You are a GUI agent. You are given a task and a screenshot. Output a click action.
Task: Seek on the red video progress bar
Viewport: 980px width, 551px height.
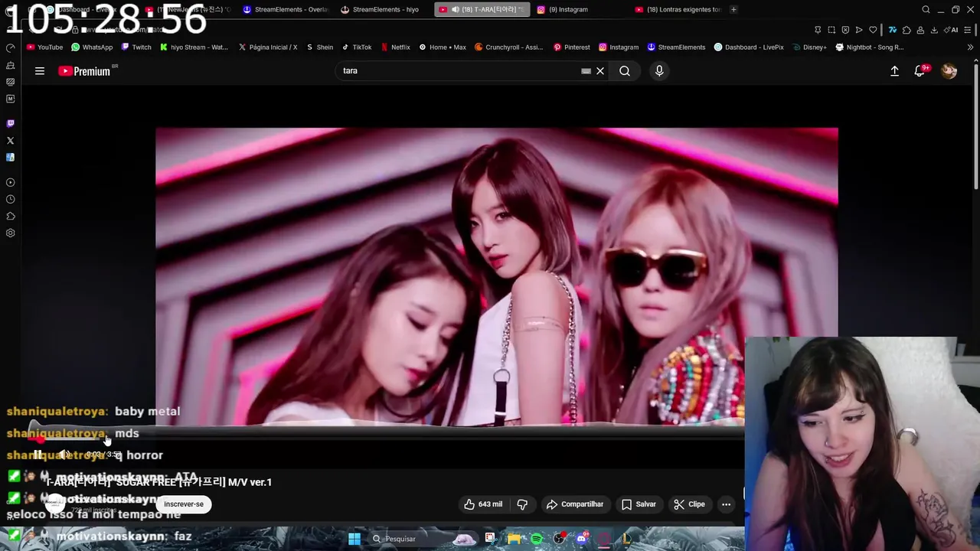[387, 439]
